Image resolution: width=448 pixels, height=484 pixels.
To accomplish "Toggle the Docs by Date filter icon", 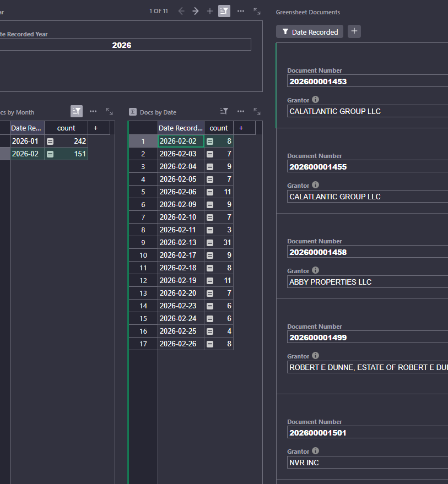I will 224,111.
